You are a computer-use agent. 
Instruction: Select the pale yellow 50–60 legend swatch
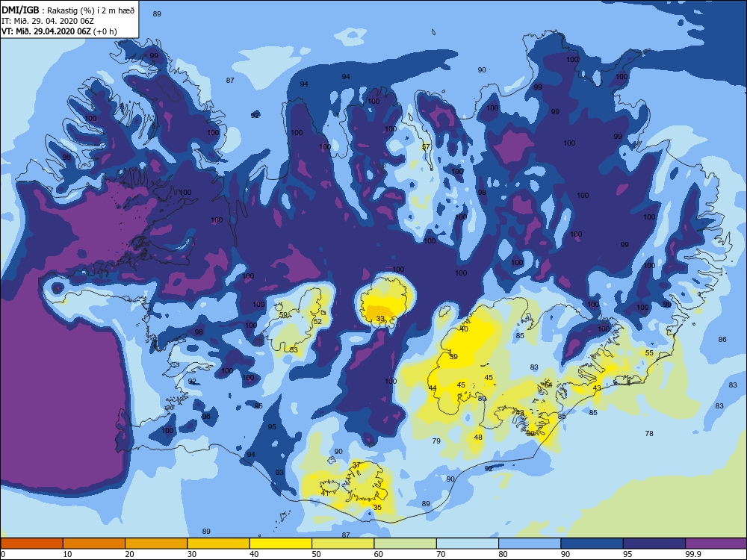coord(343,544)
